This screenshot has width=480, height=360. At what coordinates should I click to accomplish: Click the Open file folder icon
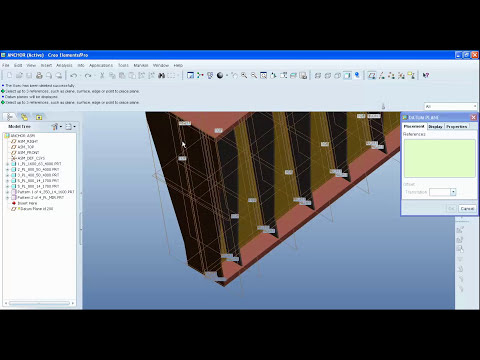19,76
